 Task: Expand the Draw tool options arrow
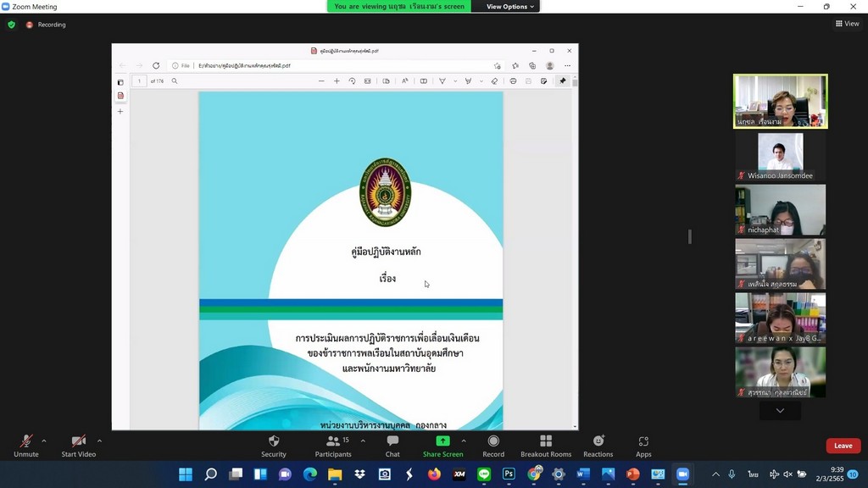point(455,80)
